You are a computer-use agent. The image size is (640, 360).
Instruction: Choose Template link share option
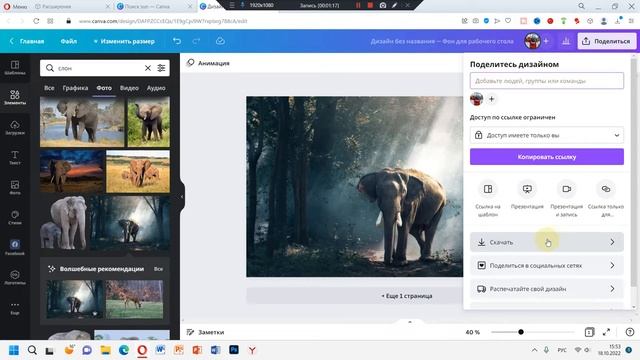[488, 199]
